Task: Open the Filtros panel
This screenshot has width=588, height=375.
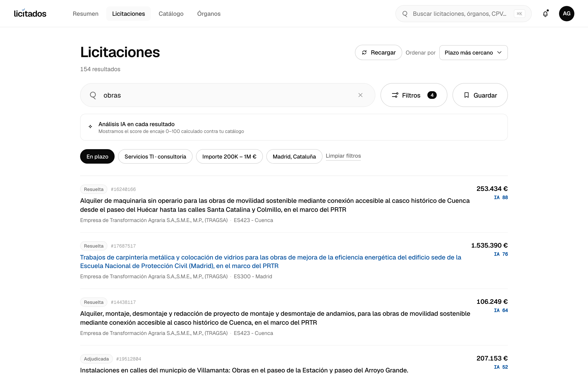Action: click(414, 95)
